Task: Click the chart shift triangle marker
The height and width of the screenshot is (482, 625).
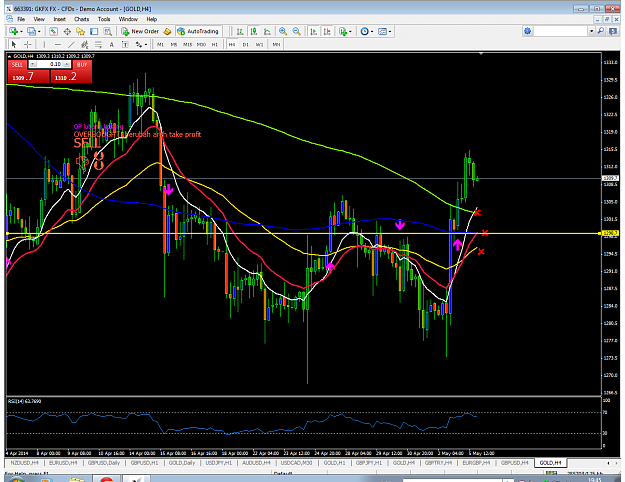Action: [x=481, y=53]
